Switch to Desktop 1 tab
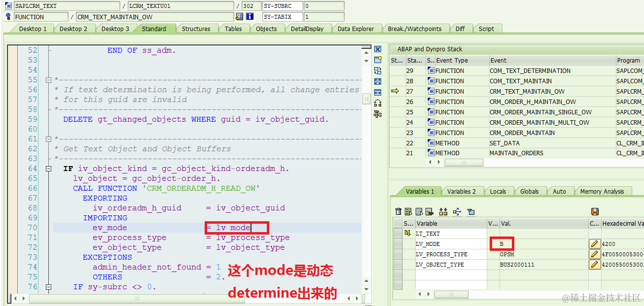 (x=33, y=29)
